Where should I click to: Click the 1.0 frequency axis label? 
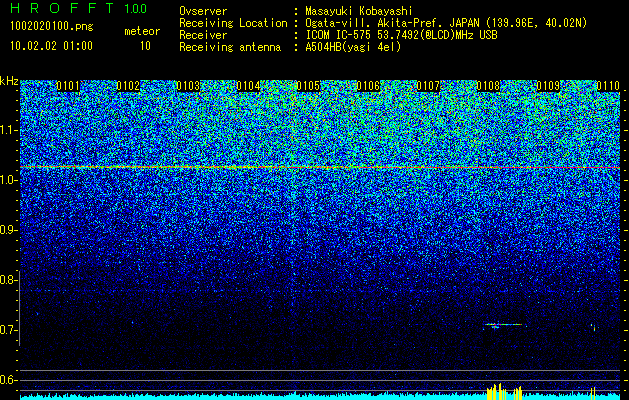click(8, 180)
